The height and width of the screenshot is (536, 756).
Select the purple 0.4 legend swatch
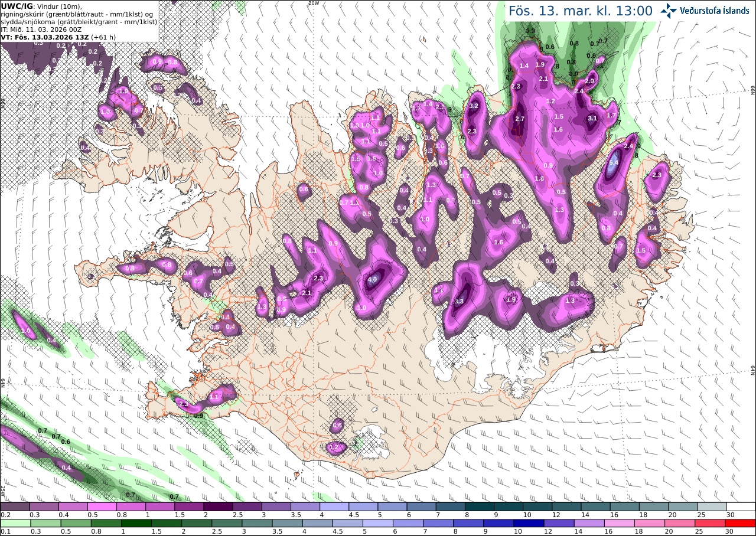(x=73, y=506)
